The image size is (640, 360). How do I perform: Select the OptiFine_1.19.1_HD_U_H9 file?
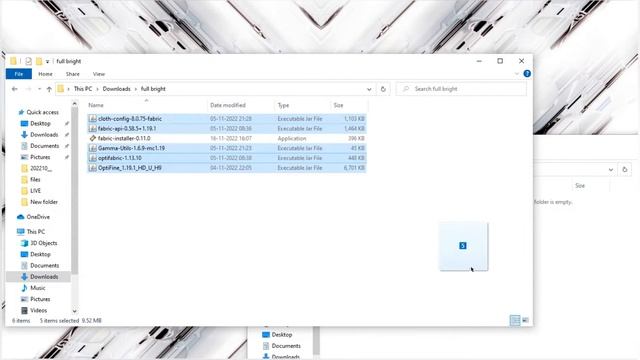pyautogui.click(x=227, y=168)
